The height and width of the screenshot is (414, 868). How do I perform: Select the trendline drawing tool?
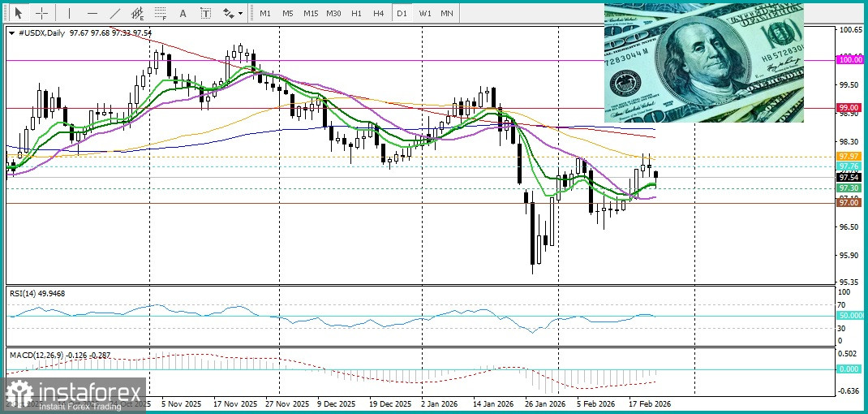click(115, 13)
